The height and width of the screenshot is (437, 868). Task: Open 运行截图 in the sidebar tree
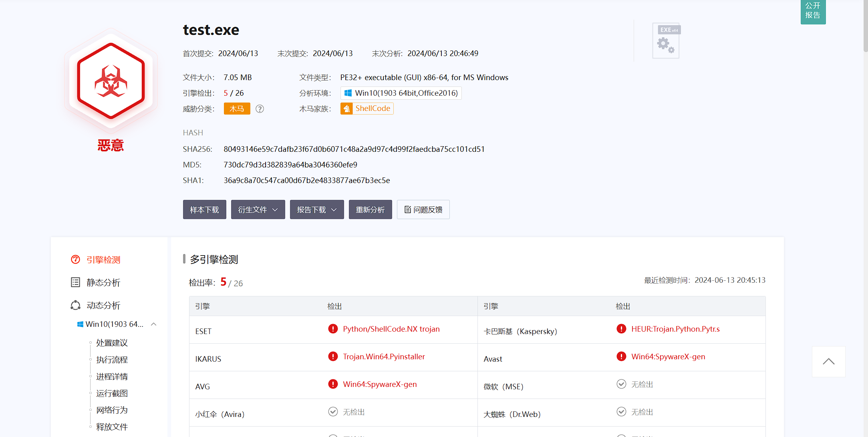coord(112,393)
